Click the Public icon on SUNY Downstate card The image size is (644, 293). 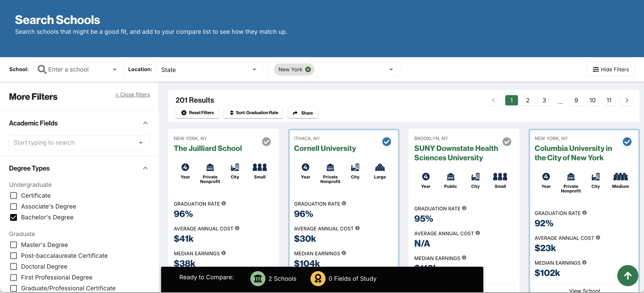[451, 177]
